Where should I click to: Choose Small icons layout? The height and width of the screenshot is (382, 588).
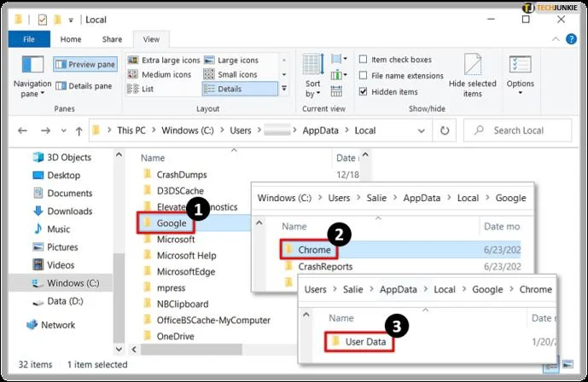230,74
